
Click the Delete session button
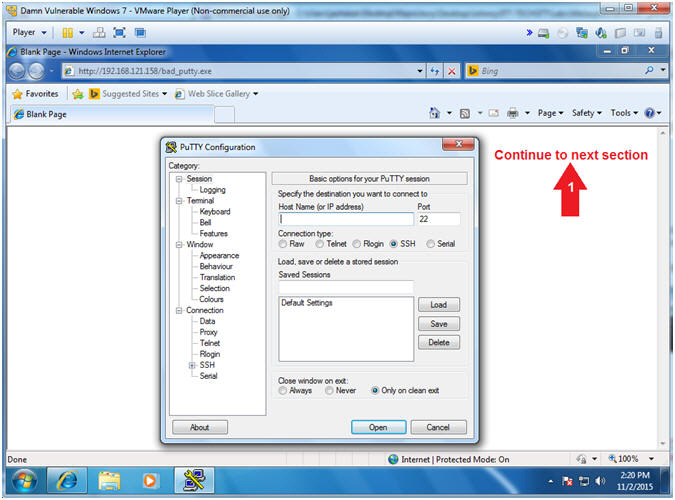point(439,343)
